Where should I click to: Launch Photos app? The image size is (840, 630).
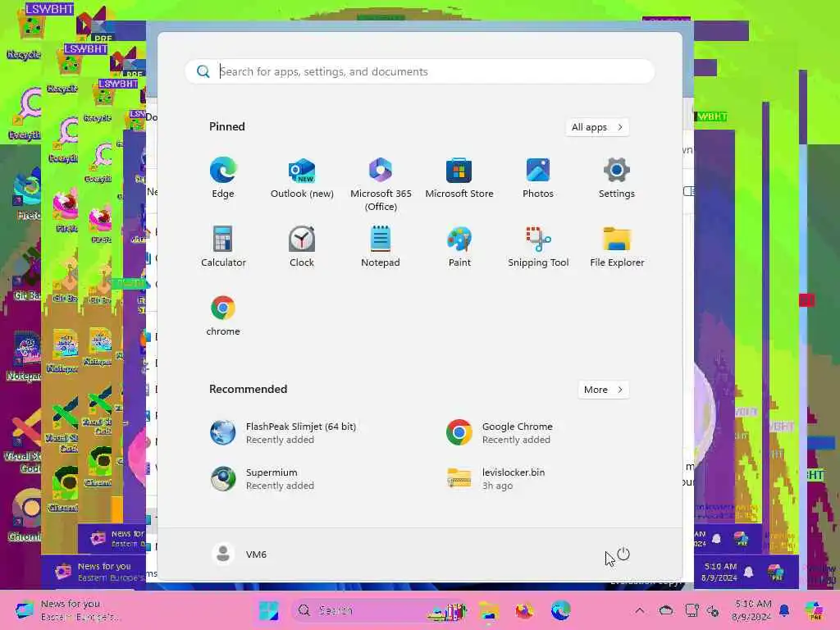pyautogui.click(x=538, y=178)
